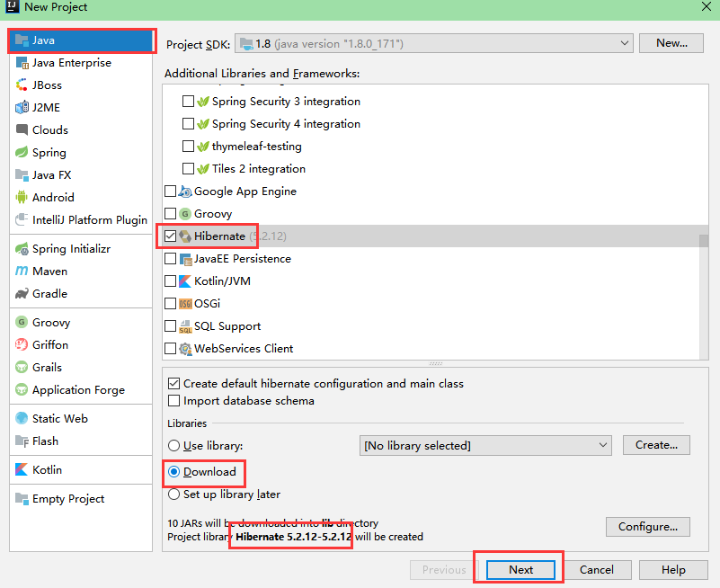Check the JavaEE Persistence checkbox
The height and width of the screenshot is (588, 720).
tap(171, 259)
